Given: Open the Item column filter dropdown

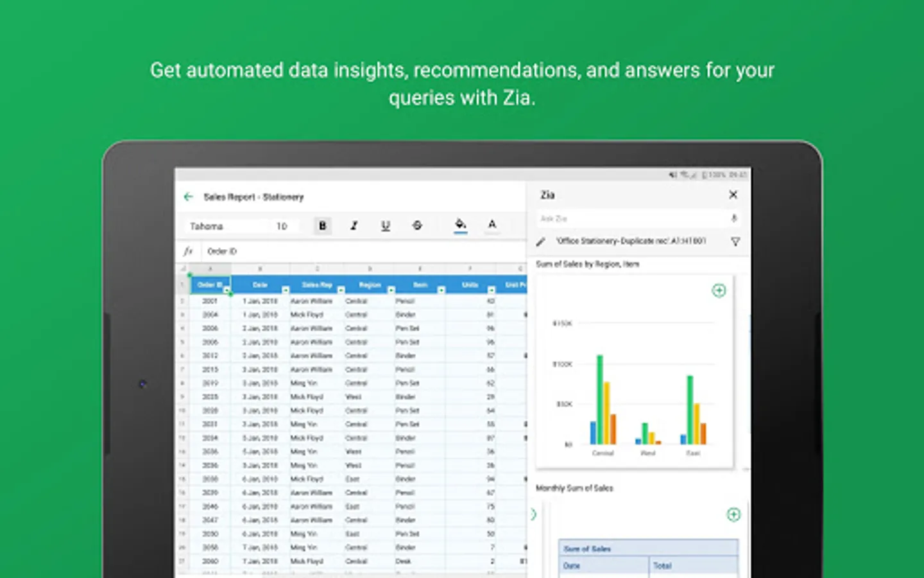Looking at the screenshot, I should [x=441, y=290].
